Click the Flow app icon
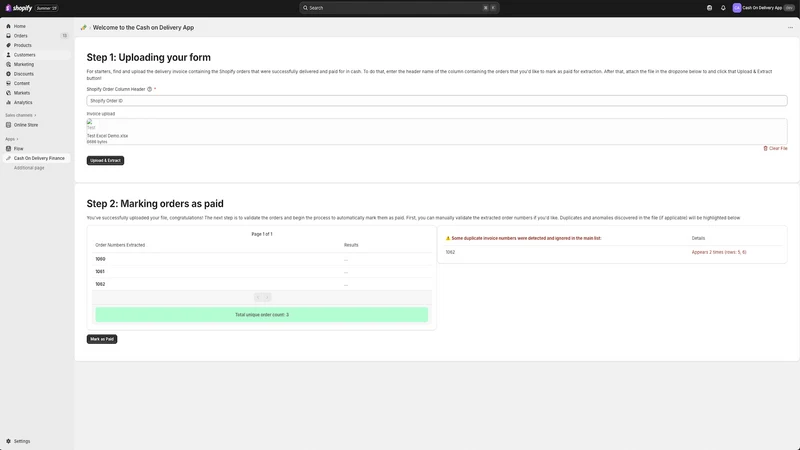The image size is (800, 450). [8, 148]
